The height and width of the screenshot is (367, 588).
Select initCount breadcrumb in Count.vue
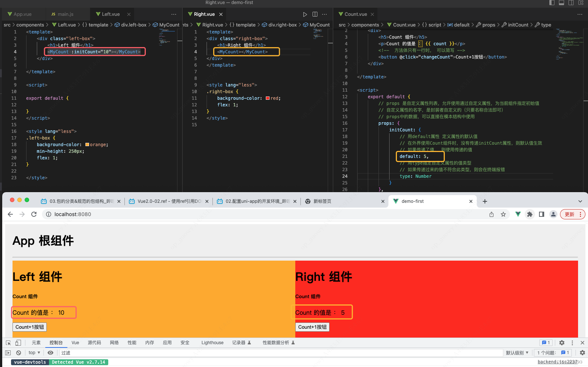pyautogui.click(x=518, y=25)
